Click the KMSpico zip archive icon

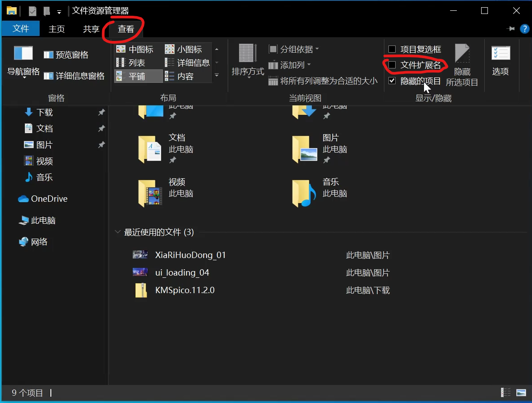(141, 290)
